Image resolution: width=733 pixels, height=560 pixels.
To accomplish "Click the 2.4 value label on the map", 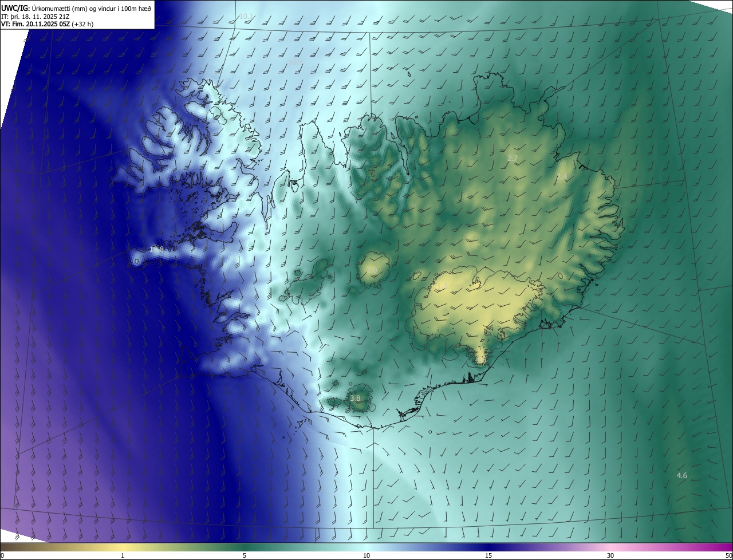I will tap(562, 177).
